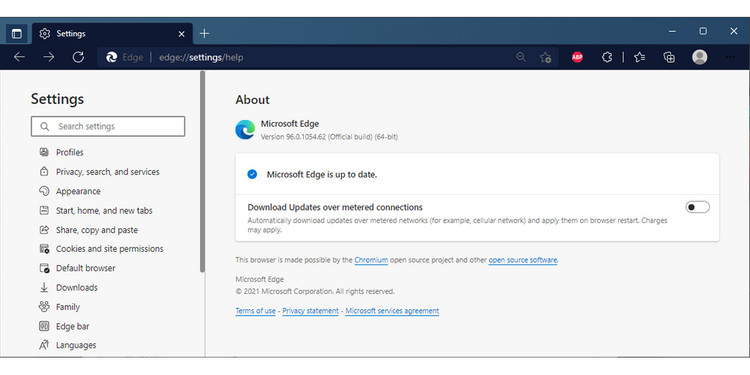Image resolution: width=750 pixels, height=375 pixels.
Task: Go back with the browser back arrow
Action: pos(19,57)
